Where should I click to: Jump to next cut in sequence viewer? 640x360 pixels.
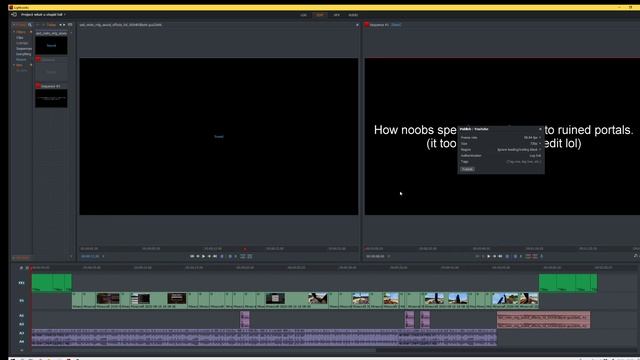click(500, 256)
